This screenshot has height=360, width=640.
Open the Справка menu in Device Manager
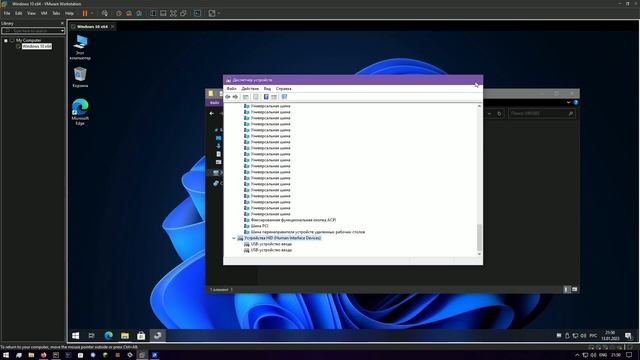tap(284, 89)
